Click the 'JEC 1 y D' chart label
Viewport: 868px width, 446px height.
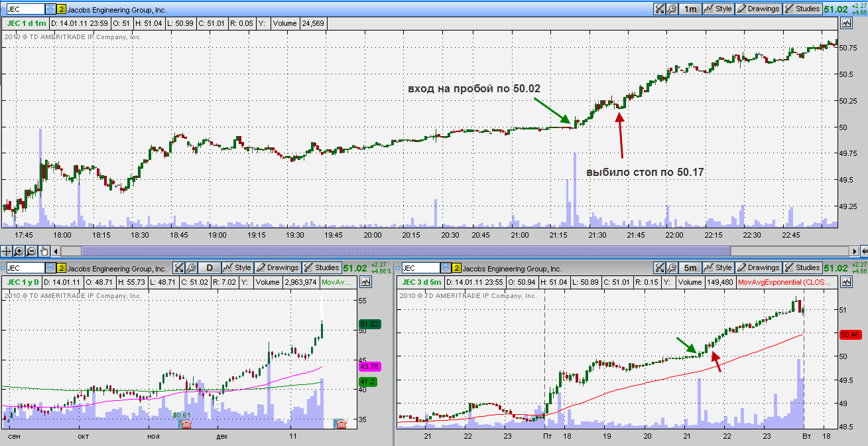coord(23,282)
